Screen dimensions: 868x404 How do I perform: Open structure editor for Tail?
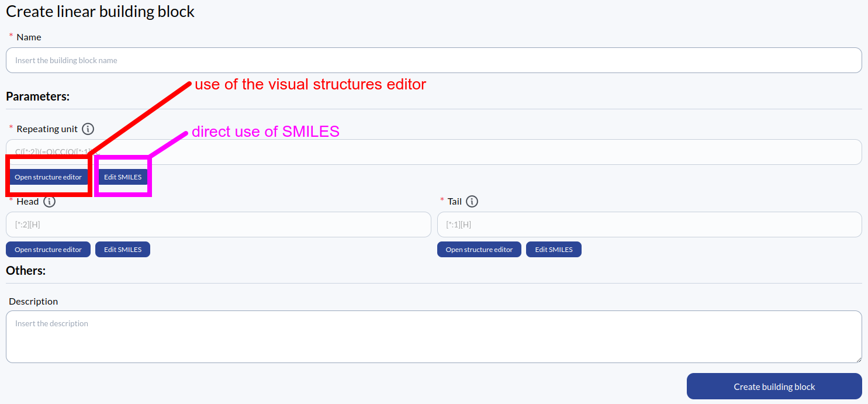pos(479,250)
